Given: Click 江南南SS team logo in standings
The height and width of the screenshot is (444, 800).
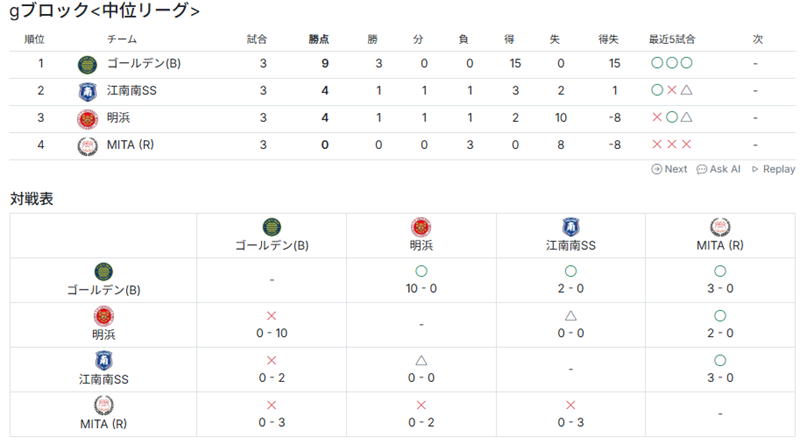Looking at the screenshot, I should pyautogui.click(x=87, y=92).
